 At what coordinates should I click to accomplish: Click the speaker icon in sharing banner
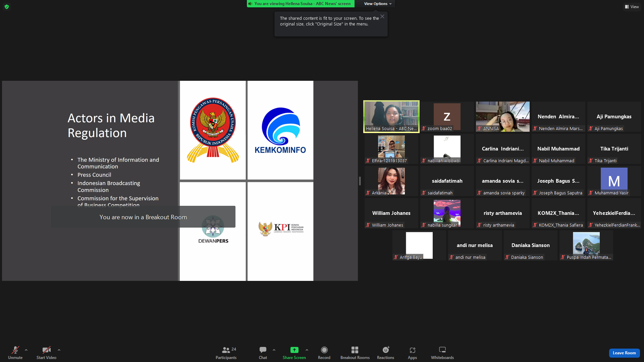tap(250, 4)
